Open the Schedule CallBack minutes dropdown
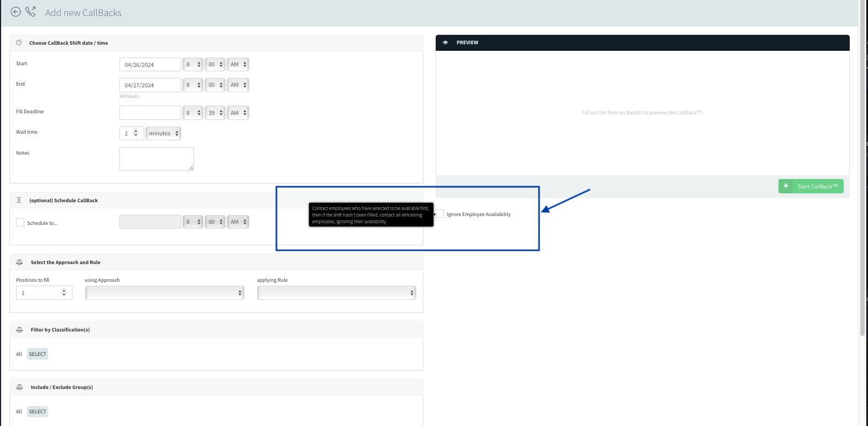 coord(215,222)
